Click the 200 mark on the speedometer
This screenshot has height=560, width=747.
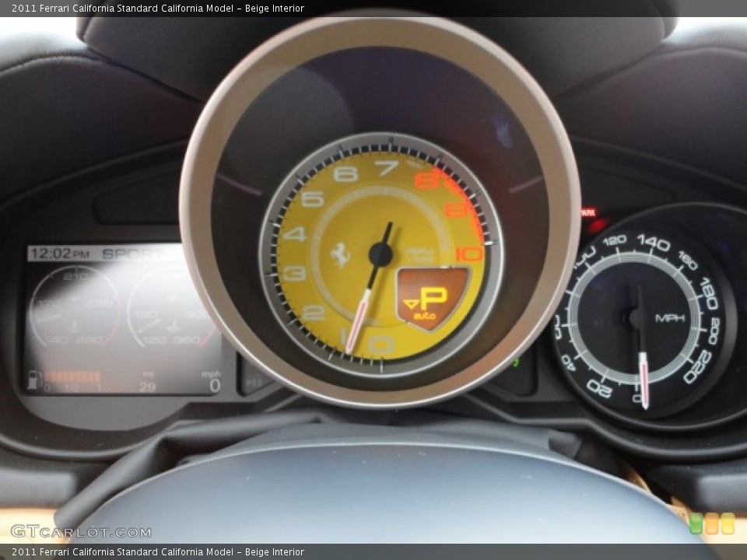(x=714, y=331)
